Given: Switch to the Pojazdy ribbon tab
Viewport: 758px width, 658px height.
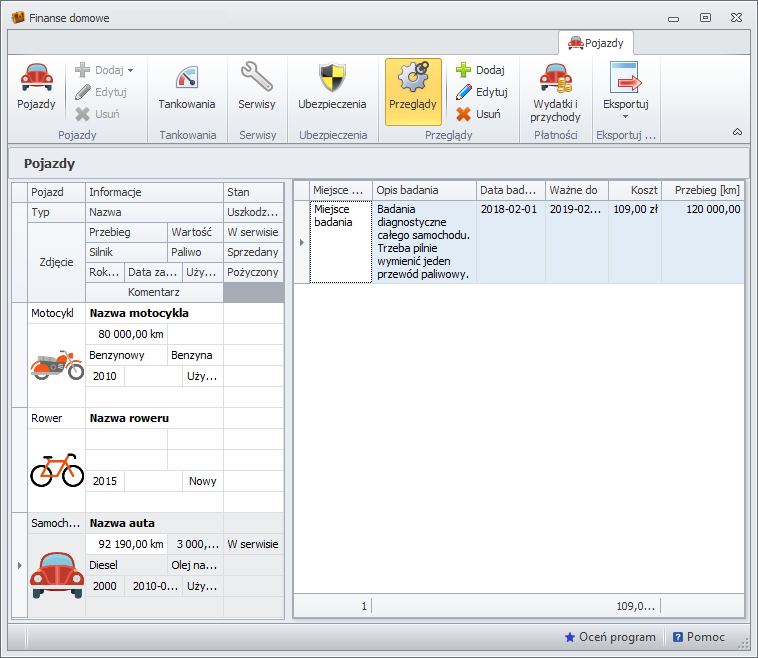Looking at the screenshot, I should click(x=596, y=43).
